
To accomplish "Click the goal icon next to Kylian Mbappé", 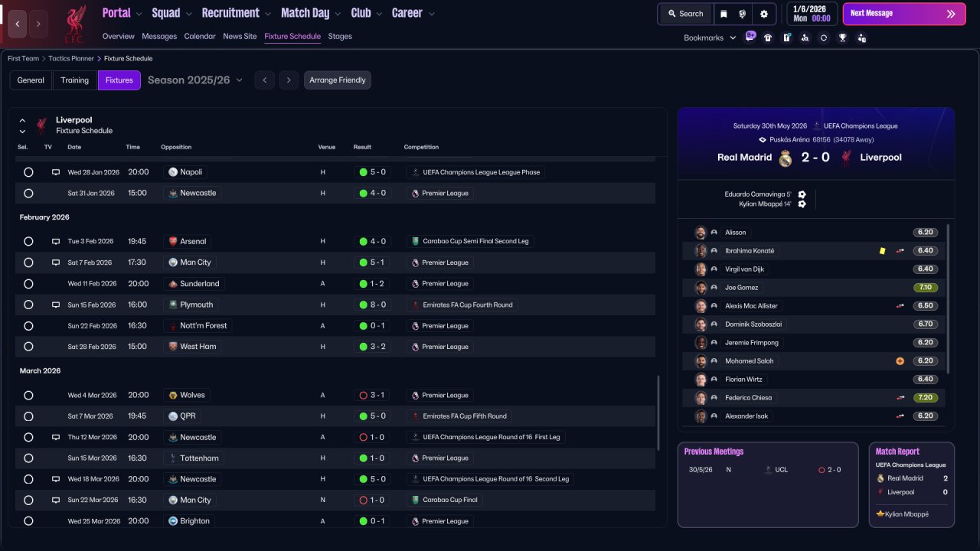I will click(802, 204).
